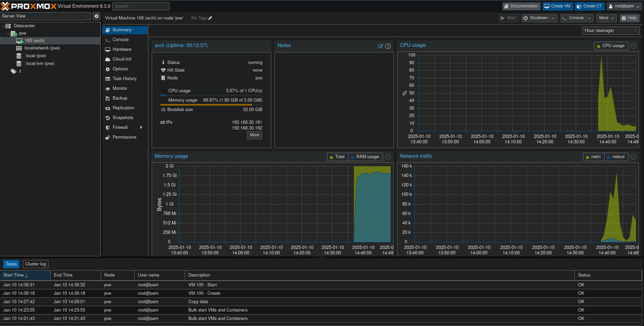Screen dimensions: 644x326
Task: Click the 192.168.30.181 IP address
Action: click(x=247, y=122)
